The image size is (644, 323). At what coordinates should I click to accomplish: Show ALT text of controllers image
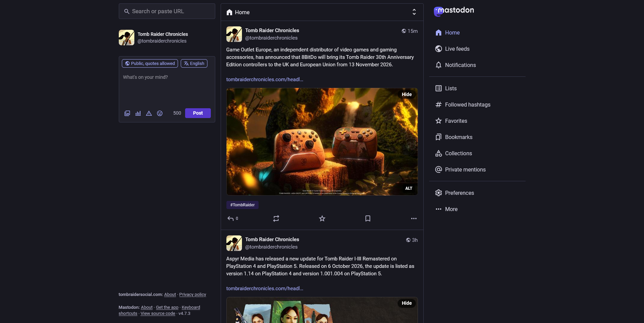pyautogui.click(x=408, y=188)
